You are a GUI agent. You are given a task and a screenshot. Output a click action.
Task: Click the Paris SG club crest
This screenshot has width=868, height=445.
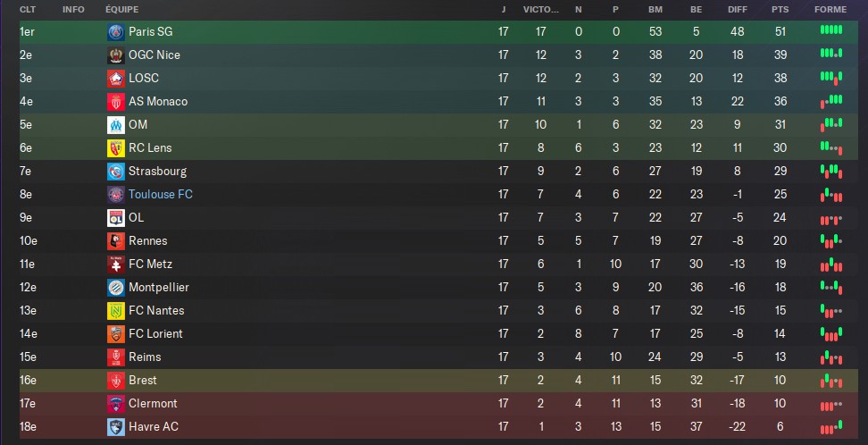116,32
